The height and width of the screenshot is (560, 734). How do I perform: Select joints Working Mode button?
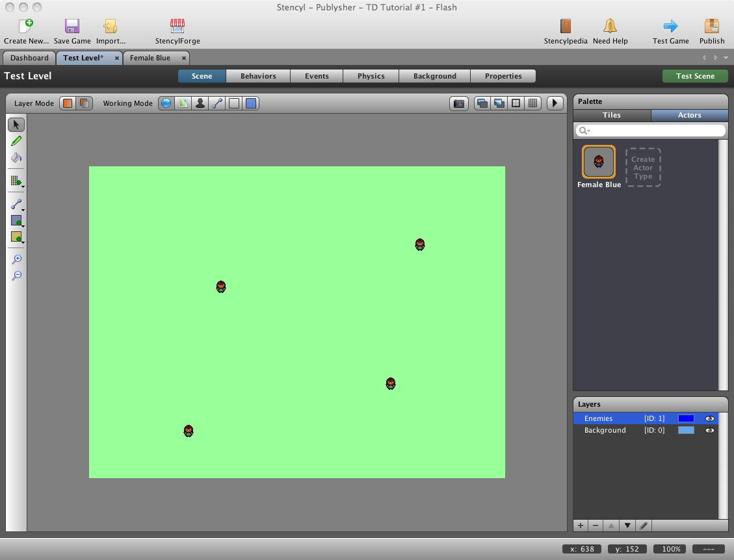[x=216, y=103]
